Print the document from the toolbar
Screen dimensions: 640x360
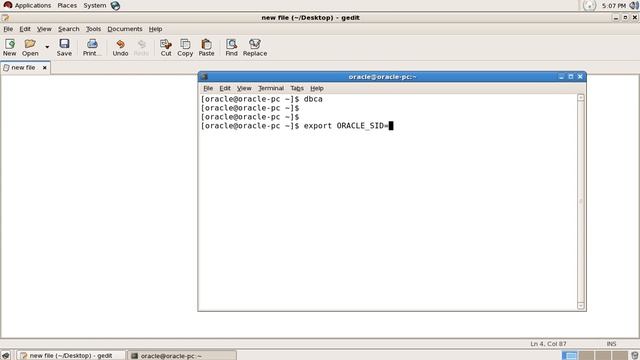(x=92, y=48)
